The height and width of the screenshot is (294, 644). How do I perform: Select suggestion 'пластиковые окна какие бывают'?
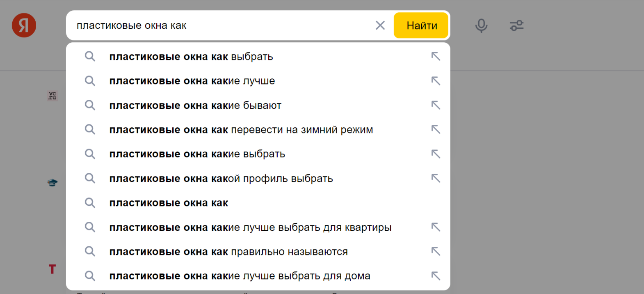tap(195, 105)
